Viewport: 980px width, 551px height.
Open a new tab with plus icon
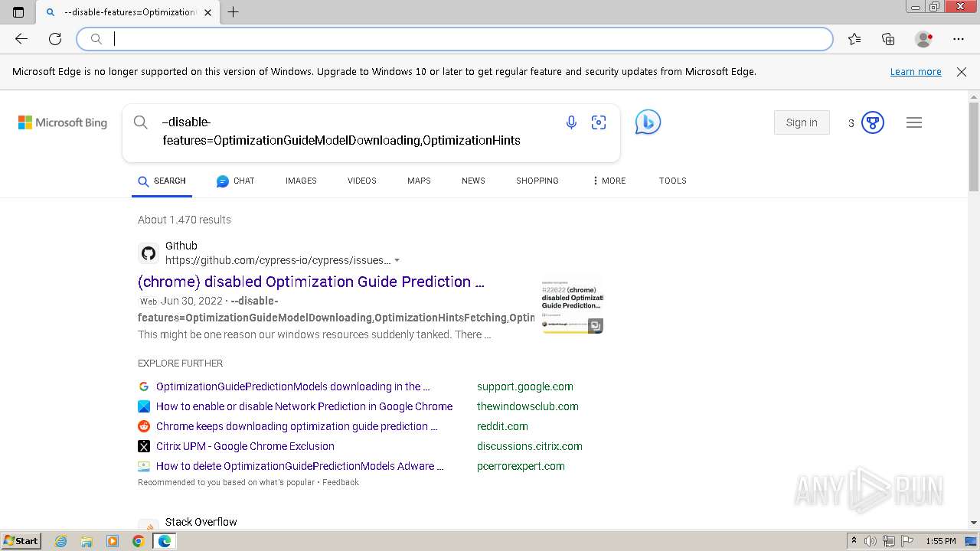pyautogui.click(x=234, y=12)
